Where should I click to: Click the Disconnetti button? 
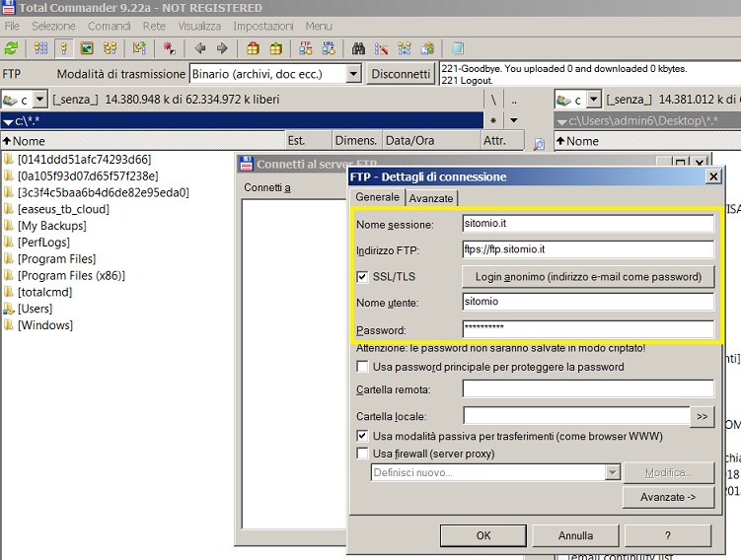[x=401, y=74]
